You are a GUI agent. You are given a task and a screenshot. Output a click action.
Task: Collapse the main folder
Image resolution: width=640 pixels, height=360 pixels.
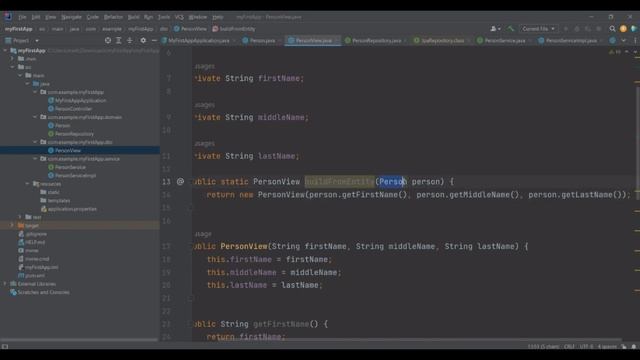20,76
